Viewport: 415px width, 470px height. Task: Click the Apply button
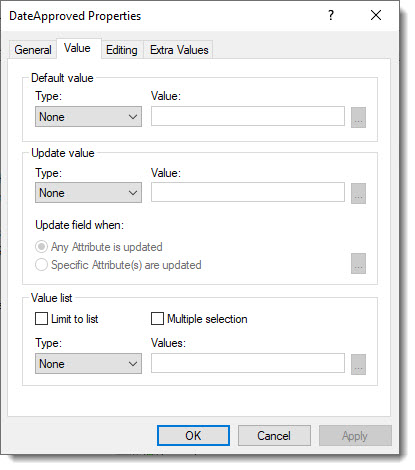(x=355, y=436)
